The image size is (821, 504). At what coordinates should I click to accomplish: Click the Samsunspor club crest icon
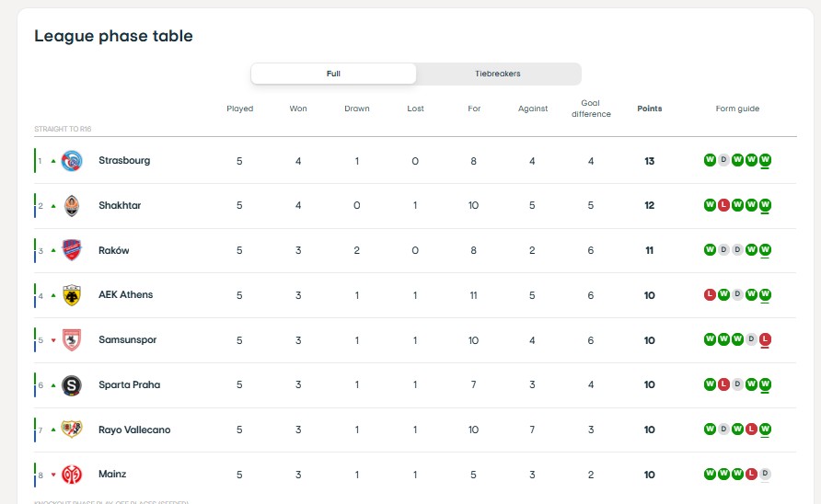[x=72, y=340]
